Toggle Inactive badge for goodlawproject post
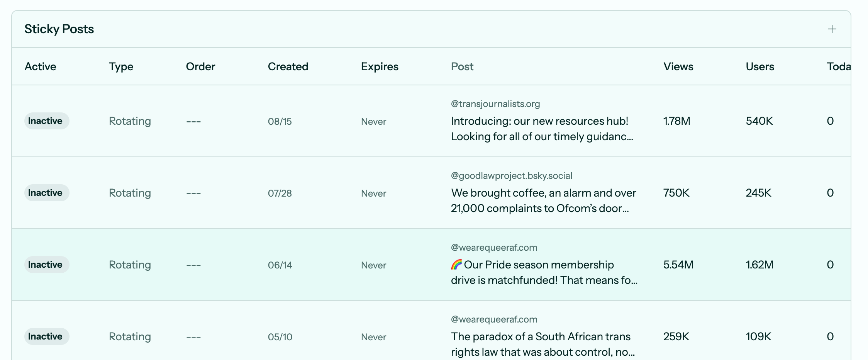This screenshot has width=868, height=360. pyautogui.click(x=46, y=193)
